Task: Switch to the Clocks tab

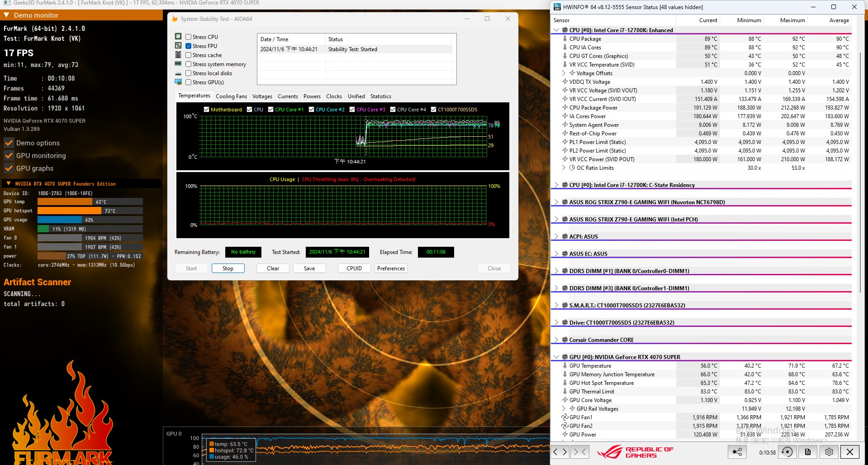Action: tap(334, 96)
